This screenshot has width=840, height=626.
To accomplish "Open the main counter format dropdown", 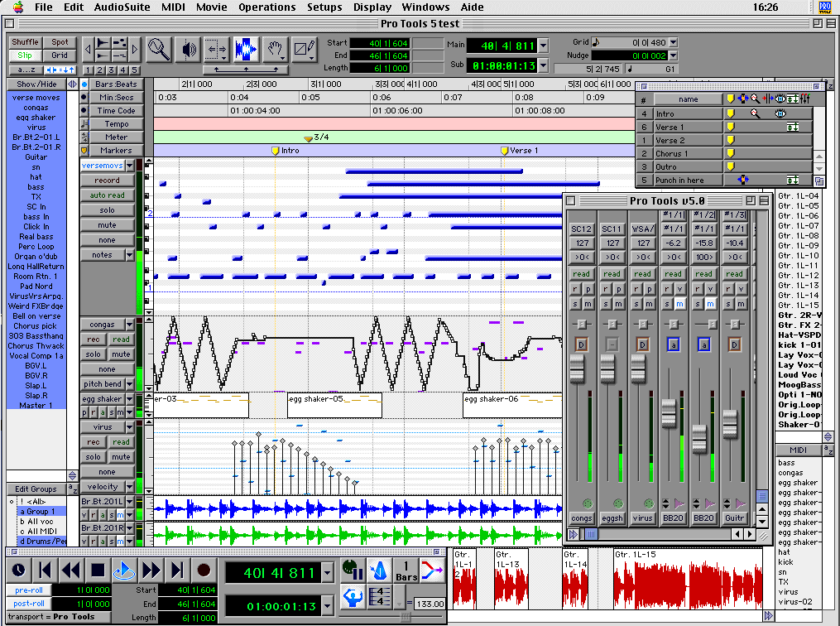I will pyautogui.click(x=544, y=46).
